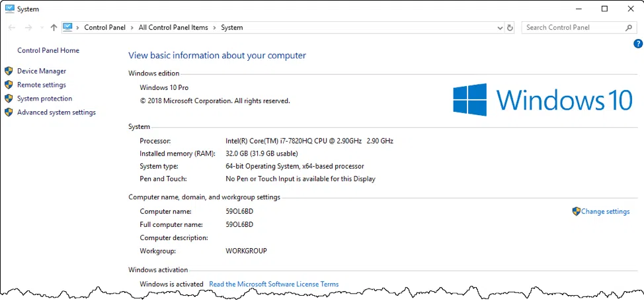
Task: Open Remote settings link
Action: point(42,85)
